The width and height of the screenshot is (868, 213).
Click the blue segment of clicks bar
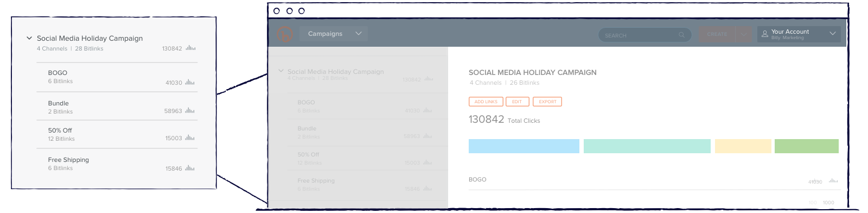[524, 146]
